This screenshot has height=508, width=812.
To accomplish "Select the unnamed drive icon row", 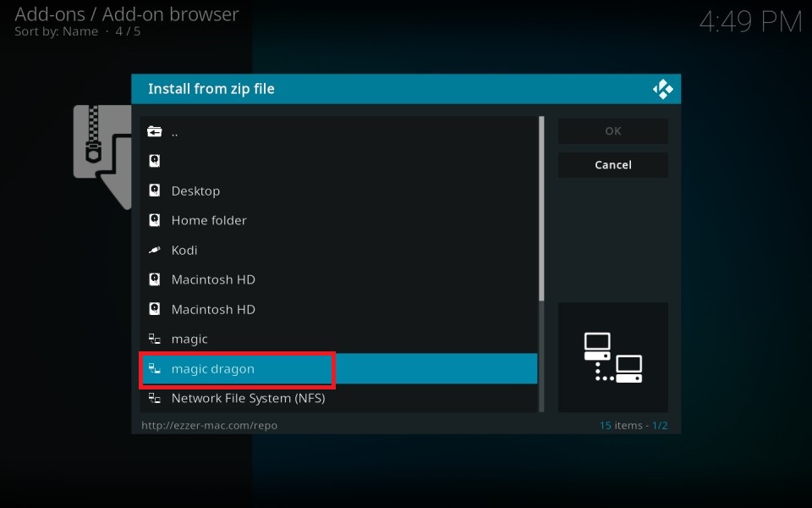I will point(338,161).
